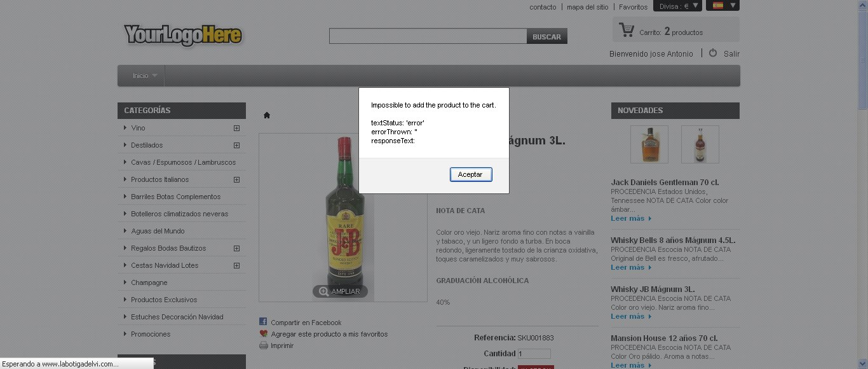The height and width of the screenshot is (369, 868).
Task: Open Botelleros climatizados neveras category
Action: pyautogui.click(x=179, y=214)
